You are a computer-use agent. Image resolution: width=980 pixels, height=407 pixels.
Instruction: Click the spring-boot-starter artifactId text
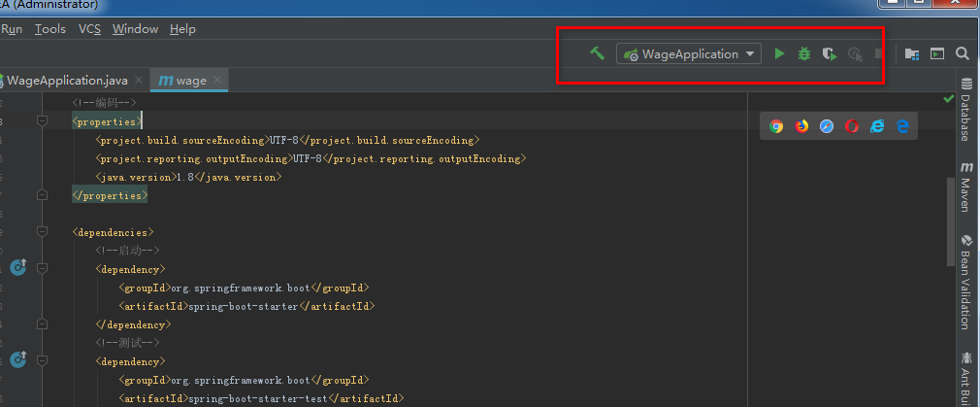pos(246,306)
